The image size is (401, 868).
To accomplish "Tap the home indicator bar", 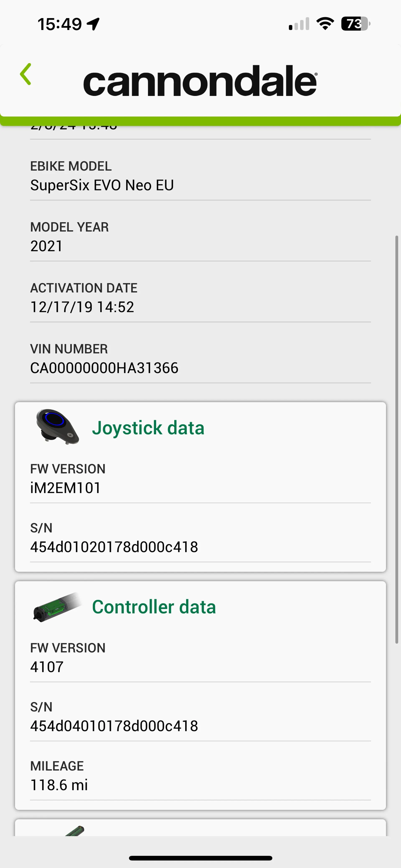I will point(200,858).
